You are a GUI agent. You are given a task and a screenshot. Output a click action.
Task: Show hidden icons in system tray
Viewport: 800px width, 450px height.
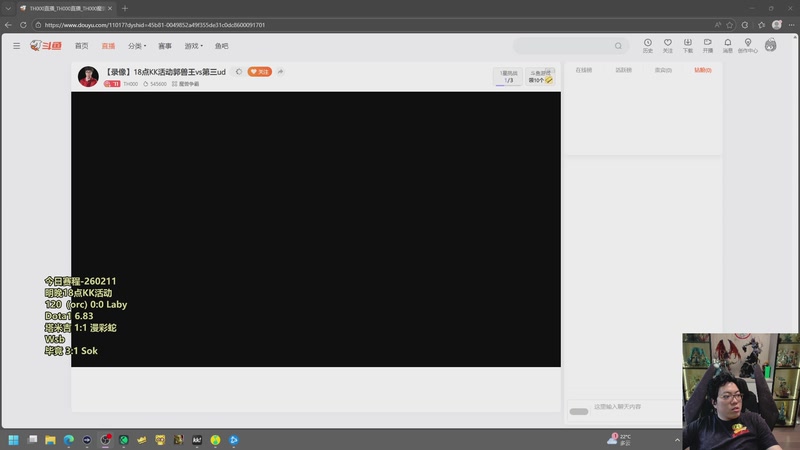tap(677, 440)
